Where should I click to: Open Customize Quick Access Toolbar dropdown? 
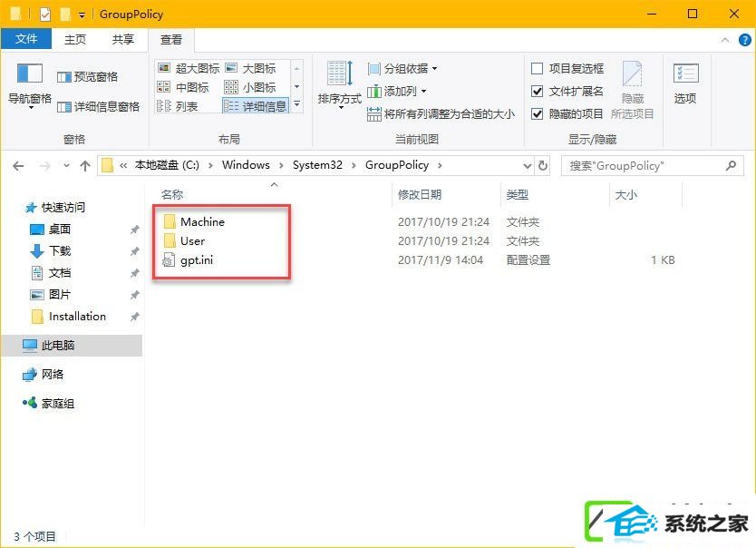(x=82, y=15)
